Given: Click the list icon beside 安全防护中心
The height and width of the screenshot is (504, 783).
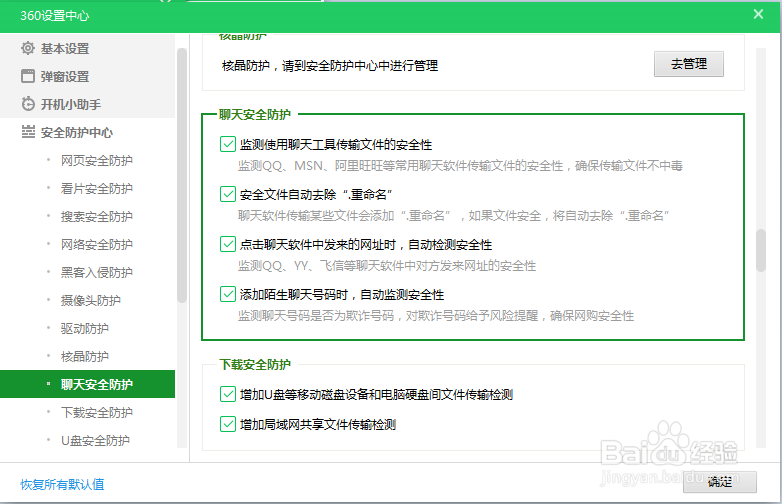Looking at the screenshot, I should pyautogui.click(x=28, y=132).
